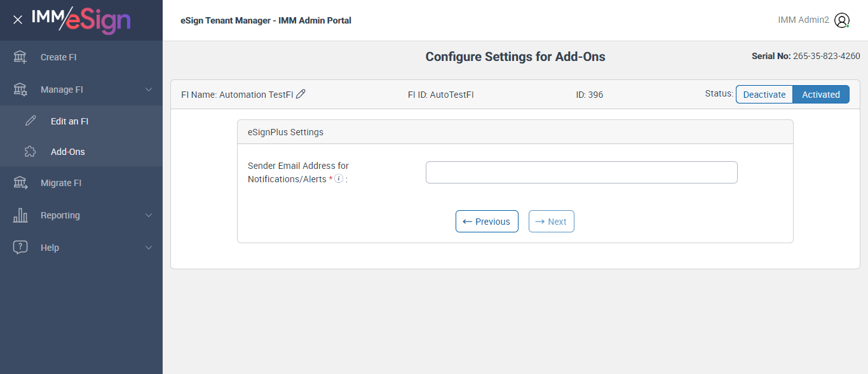The height and width of the screenshot is (374, 868).
Task: Focus the Sender Email Address input field
Action: point(581,172)
